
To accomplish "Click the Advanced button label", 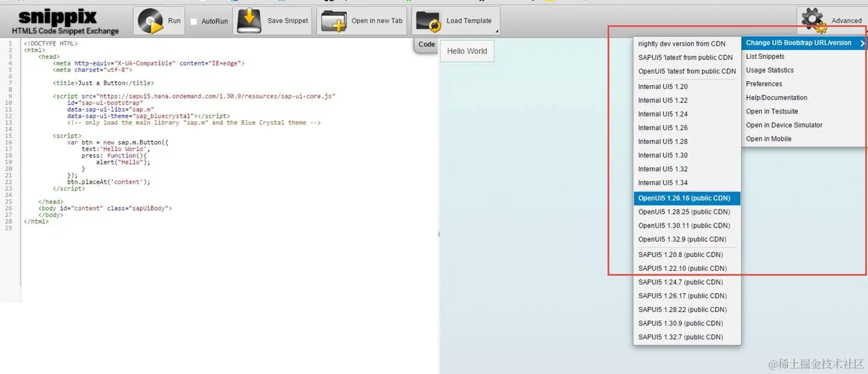I will tap(846, 21).
